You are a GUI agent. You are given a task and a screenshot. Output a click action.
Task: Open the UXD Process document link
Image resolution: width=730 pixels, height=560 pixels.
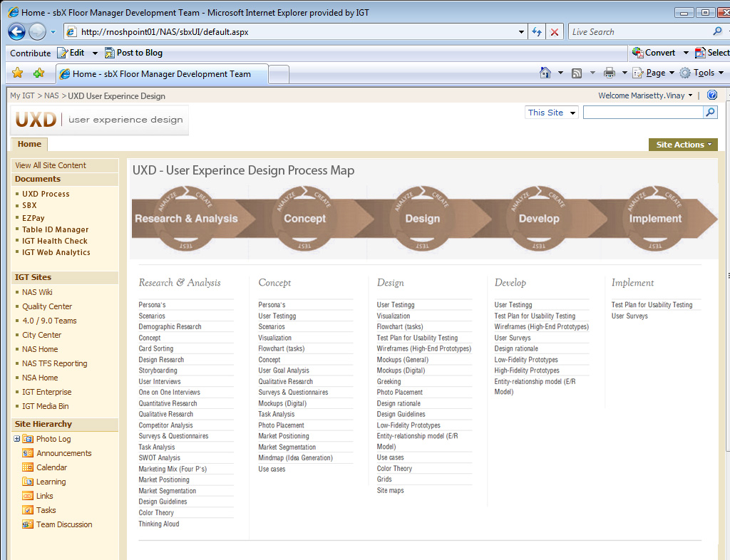click(x=46, y=194)
